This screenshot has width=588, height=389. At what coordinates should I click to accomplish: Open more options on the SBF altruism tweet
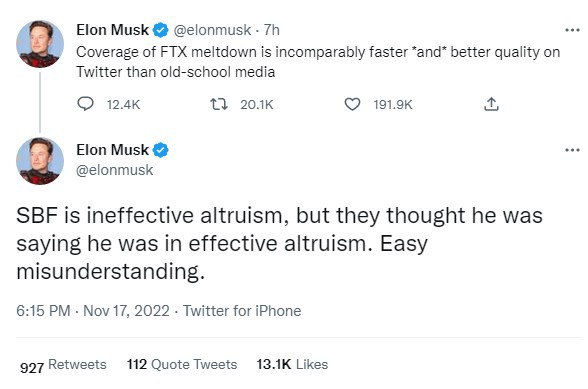pyautogui.click(x=572, y=150)
